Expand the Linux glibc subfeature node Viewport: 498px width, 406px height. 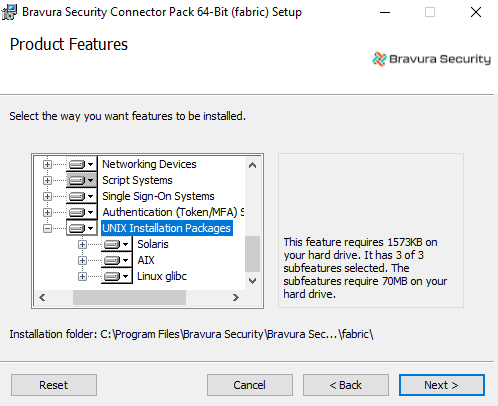(x=82, y=276)
